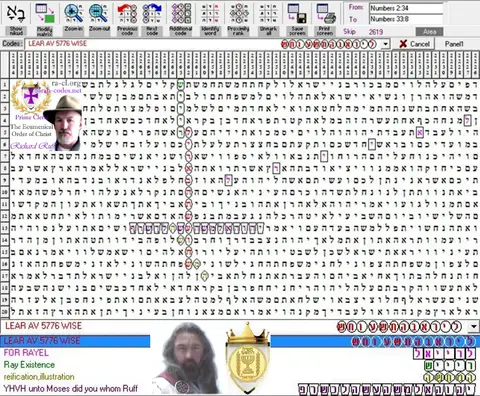Click the Save screen icon

click(x=297, y=13)
